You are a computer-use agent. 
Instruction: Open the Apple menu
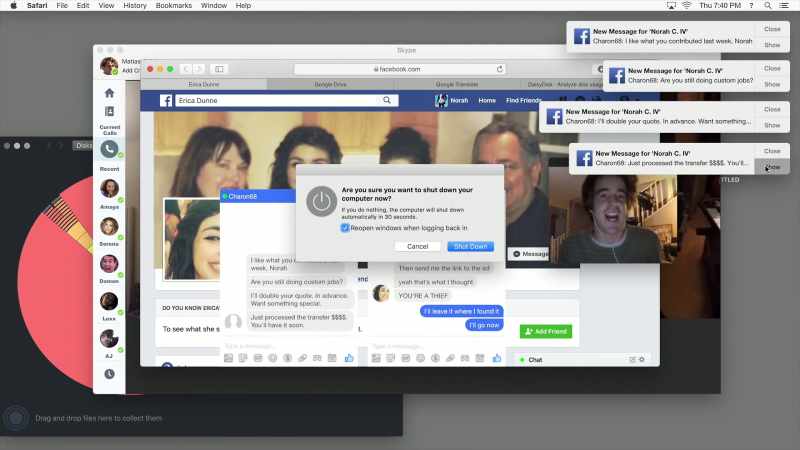tap(14, 6)
